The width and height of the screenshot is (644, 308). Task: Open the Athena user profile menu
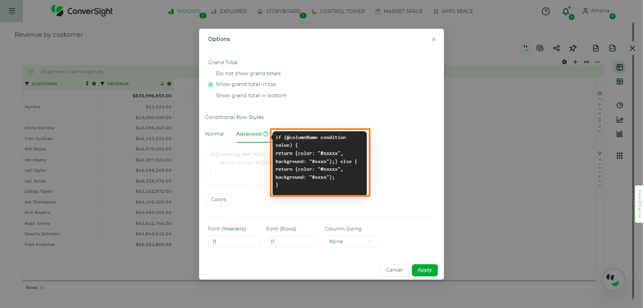[x=596, y=11]
